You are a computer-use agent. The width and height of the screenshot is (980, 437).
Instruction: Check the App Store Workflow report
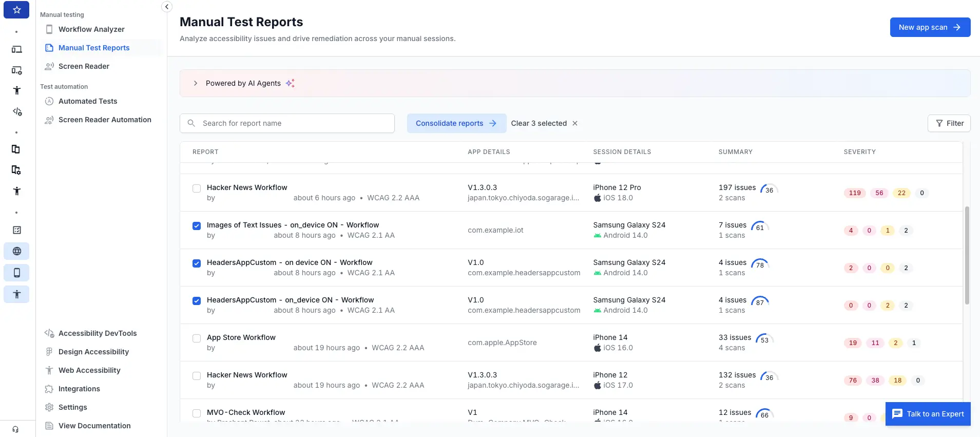(x=197, y=338)
